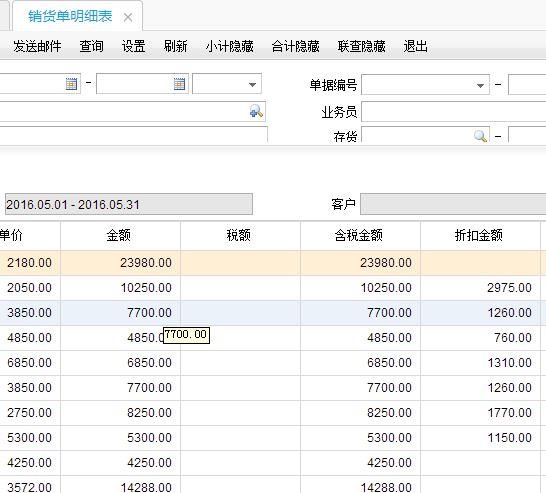This screenshot has width=546, height=493.
Task: Click the 金额 column header
Action: [x=120, y=235]
